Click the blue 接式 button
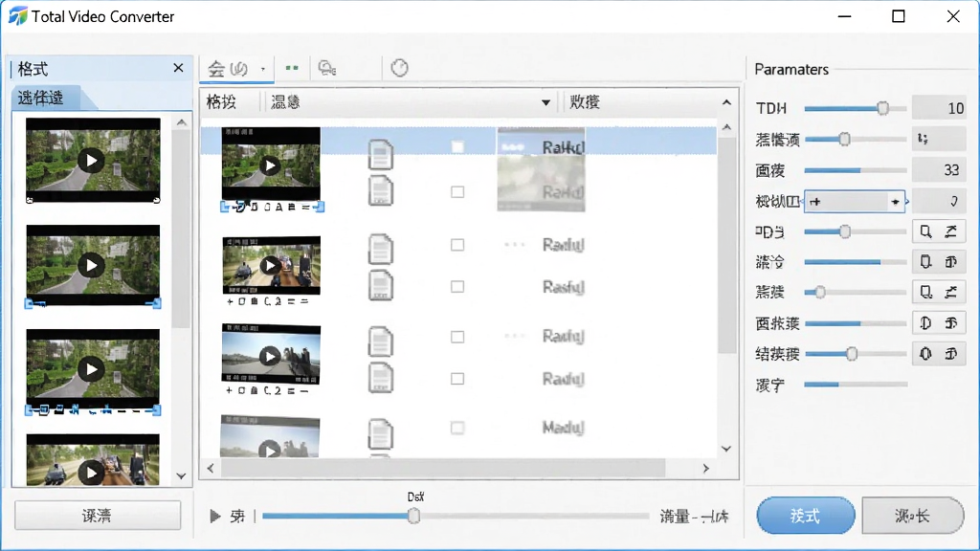Screen dimensions: 980x551 coord(806,516)
